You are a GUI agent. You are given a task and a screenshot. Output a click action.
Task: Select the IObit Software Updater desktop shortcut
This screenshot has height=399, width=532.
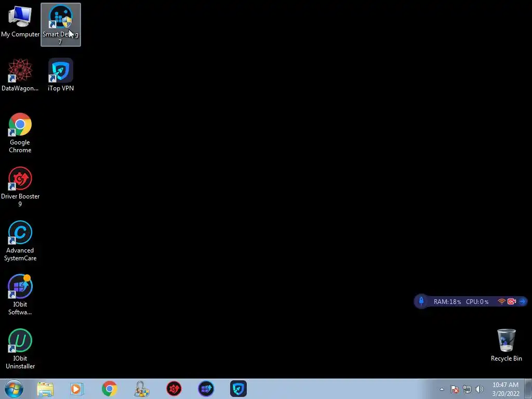point(20,295)
